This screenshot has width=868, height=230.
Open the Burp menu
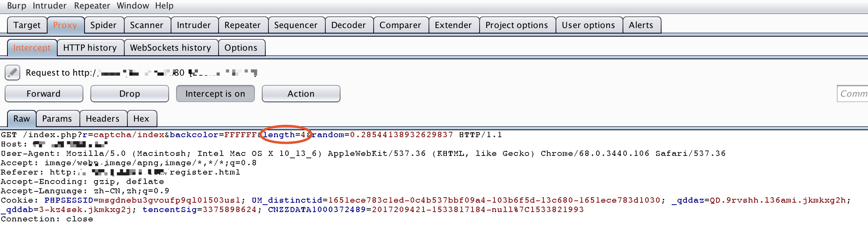coord(17,6)
